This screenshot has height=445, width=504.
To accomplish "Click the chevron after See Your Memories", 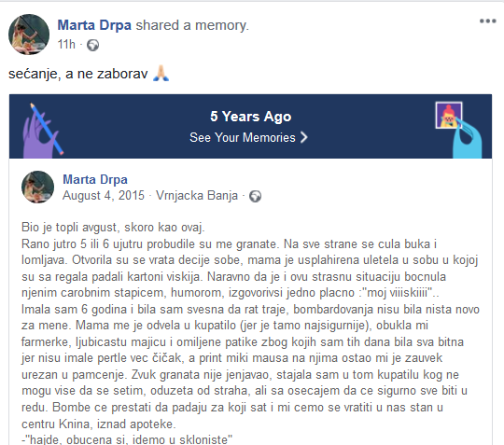I will (x=303, y=137).
